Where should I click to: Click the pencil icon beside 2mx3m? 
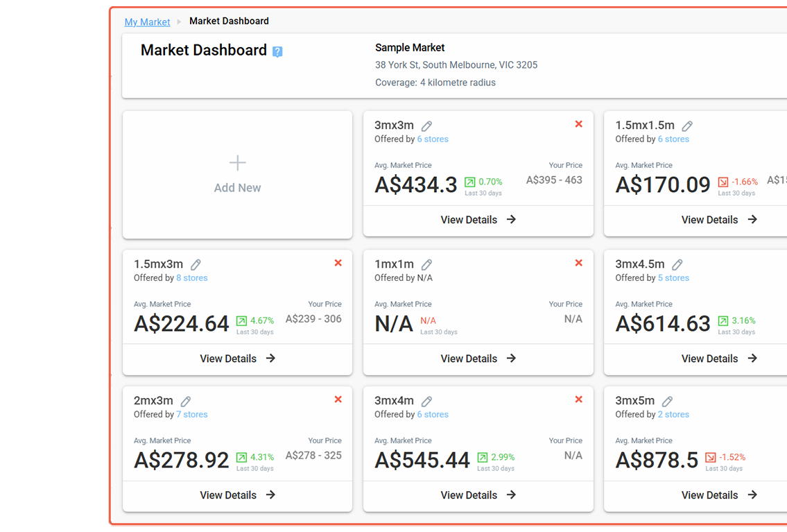coord(186,401)
